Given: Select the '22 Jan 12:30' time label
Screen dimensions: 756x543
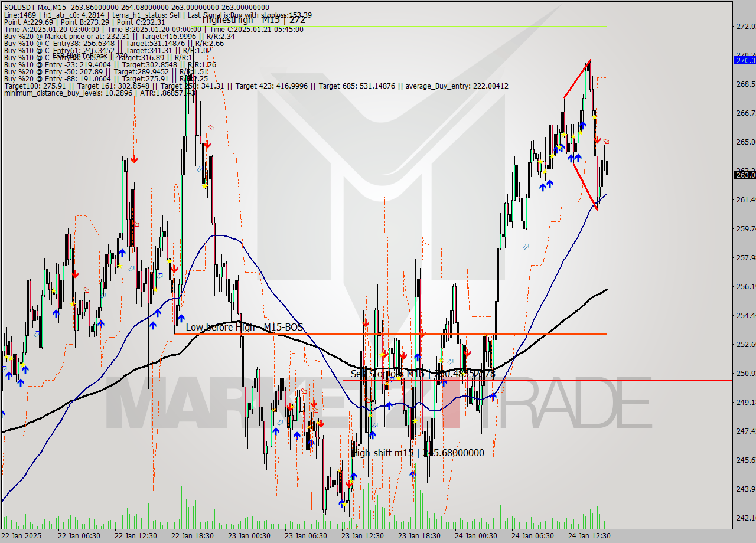Looking at the screenshot, I should point(136,536).
